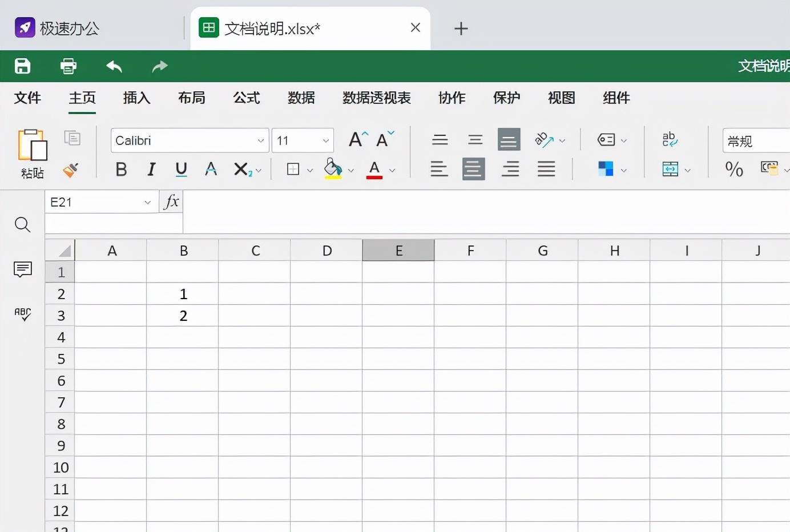Add a new document tab with plus
Image resolution: width=790 pixels, height=532 pixels.
pyautogui.click(x=461, y=29)
